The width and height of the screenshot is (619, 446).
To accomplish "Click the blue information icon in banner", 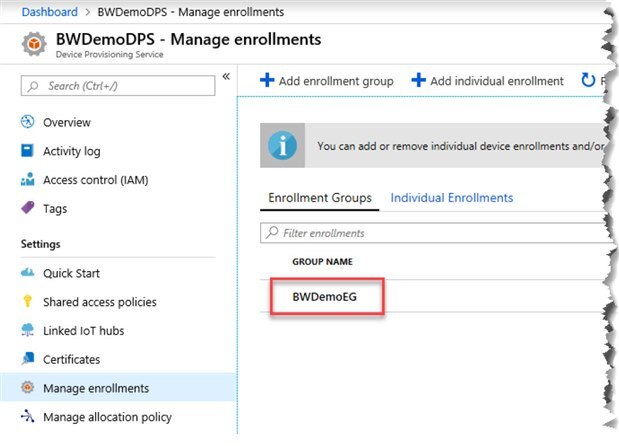I will 282,146.
